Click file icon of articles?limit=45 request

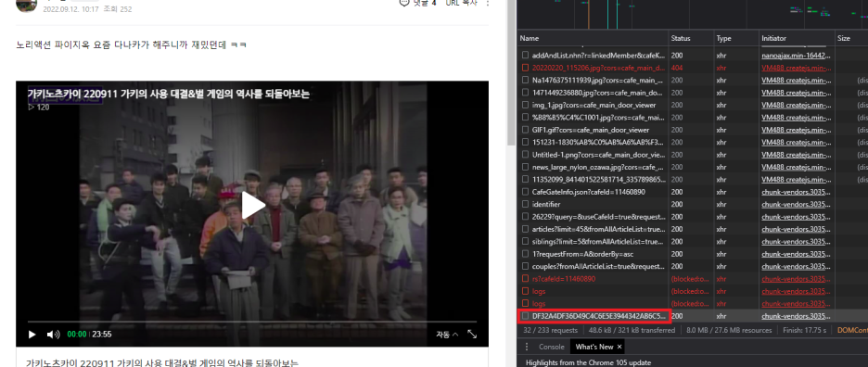(526, 229)
